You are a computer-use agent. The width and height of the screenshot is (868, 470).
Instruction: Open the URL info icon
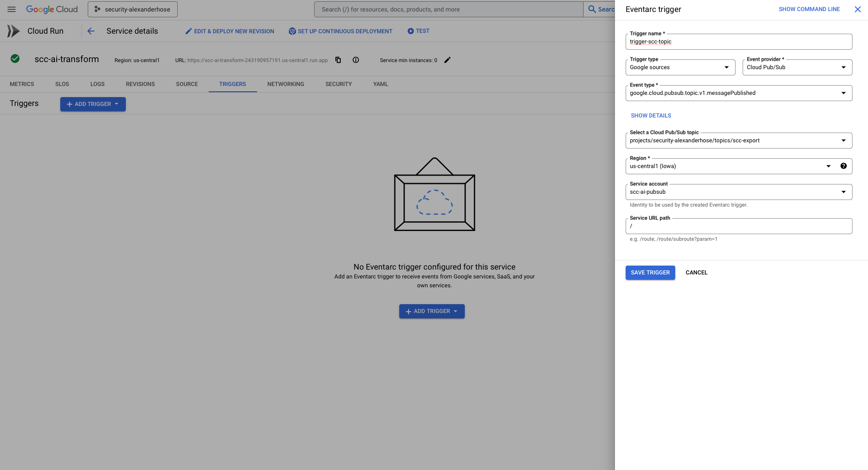tap(356, 60)
